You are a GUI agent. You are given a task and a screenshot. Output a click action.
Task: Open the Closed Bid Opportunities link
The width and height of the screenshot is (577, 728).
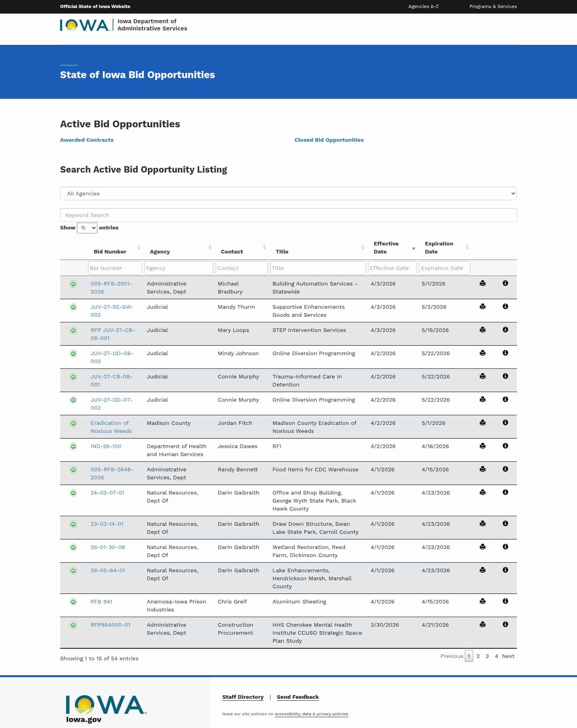[329, 140]
